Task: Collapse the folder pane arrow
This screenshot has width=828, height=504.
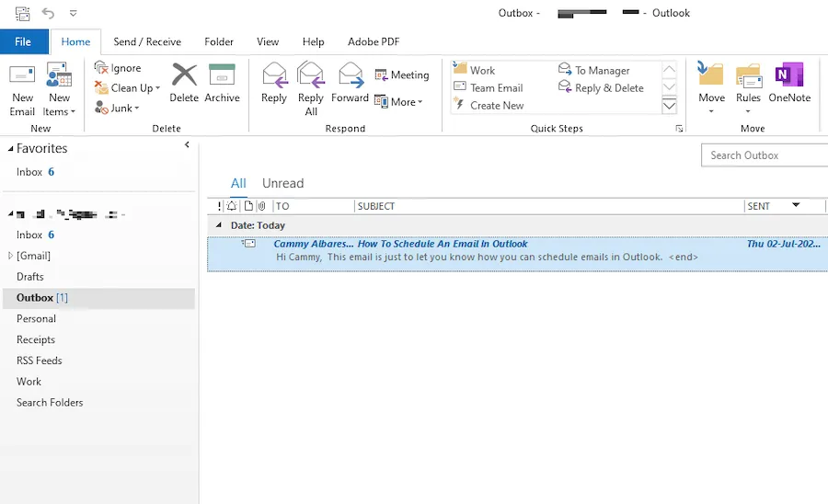Action: (x=187, y=144)
